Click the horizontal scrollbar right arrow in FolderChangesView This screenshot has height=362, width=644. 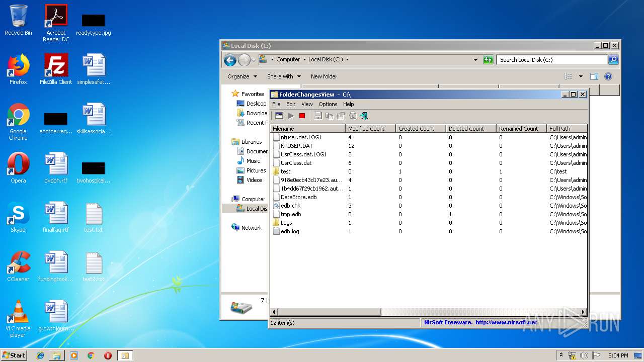point(583,312)
